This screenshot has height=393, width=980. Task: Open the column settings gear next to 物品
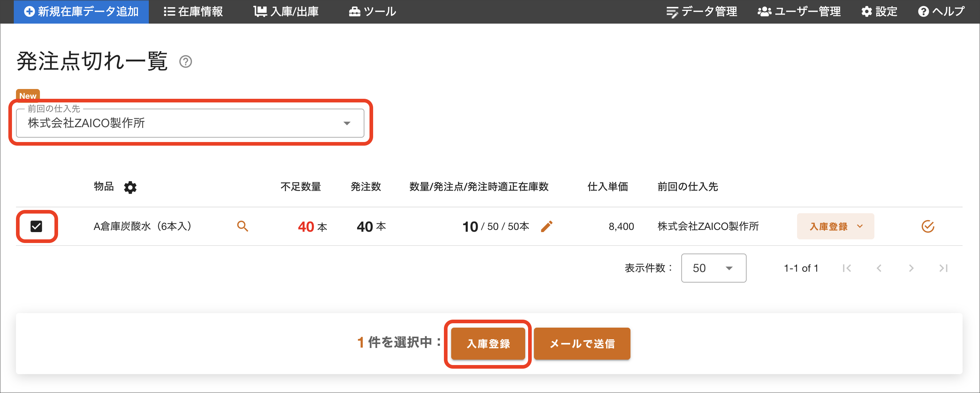pos(130,187)
